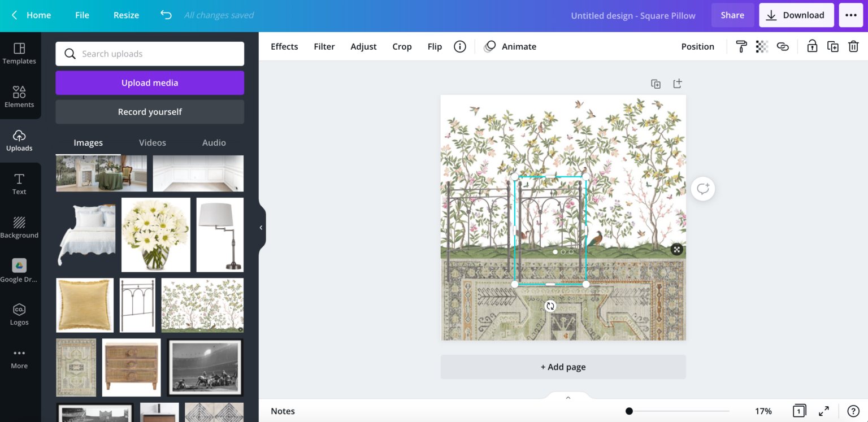Click the Record yourself button
This screenshot has height=422, width=868.
coord(150,112)
